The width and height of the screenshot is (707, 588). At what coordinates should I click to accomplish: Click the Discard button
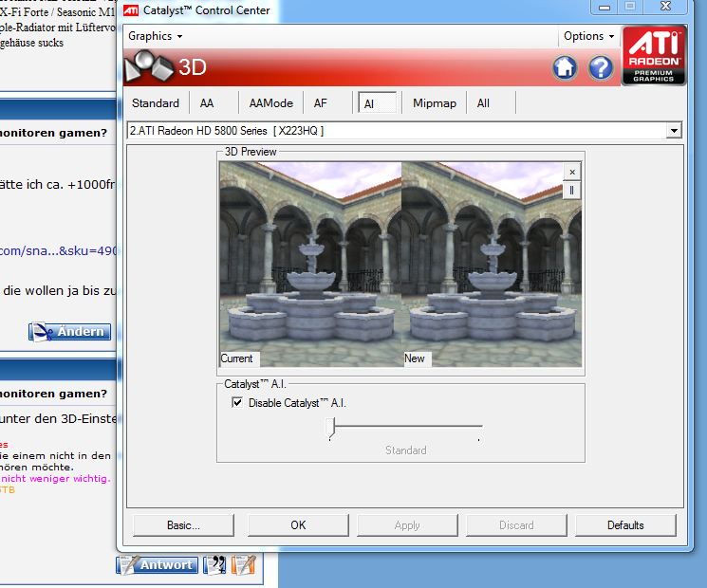(516, 525)
